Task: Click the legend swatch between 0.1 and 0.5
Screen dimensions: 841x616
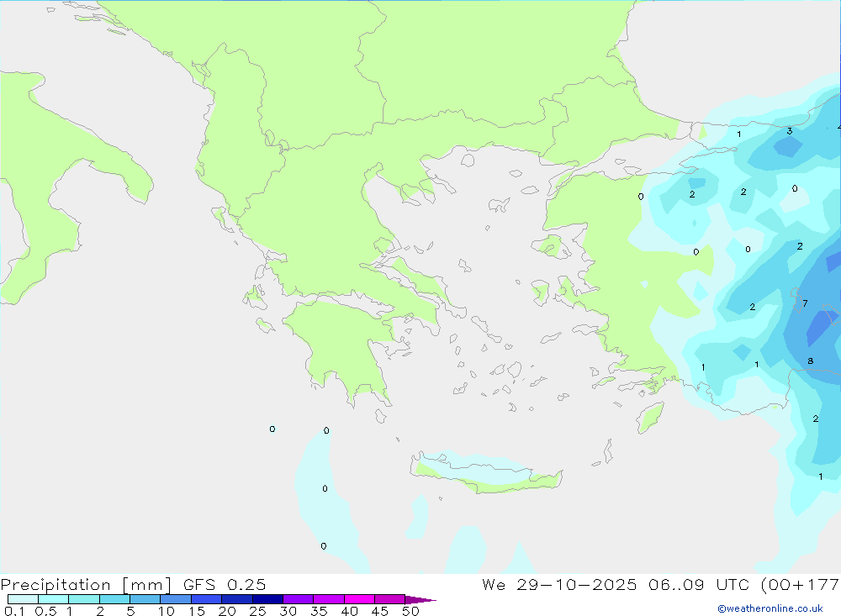Action: (23, 599)
